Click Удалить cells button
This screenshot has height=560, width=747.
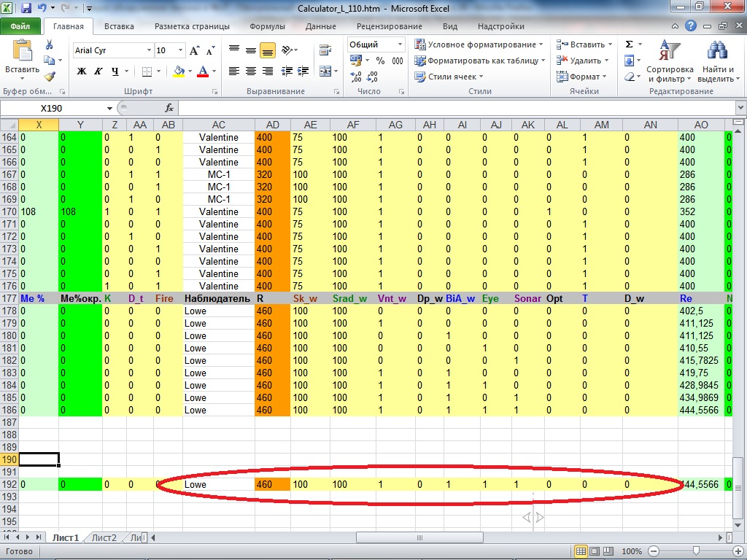click(x=582, y=61)
